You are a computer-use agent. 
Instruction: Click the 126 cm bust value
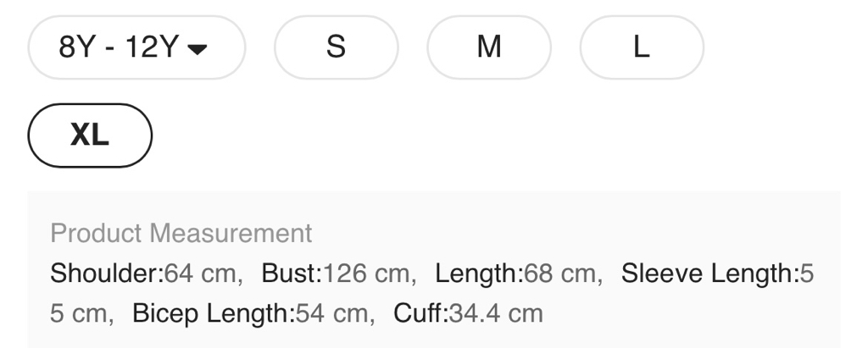click(369, 273)
